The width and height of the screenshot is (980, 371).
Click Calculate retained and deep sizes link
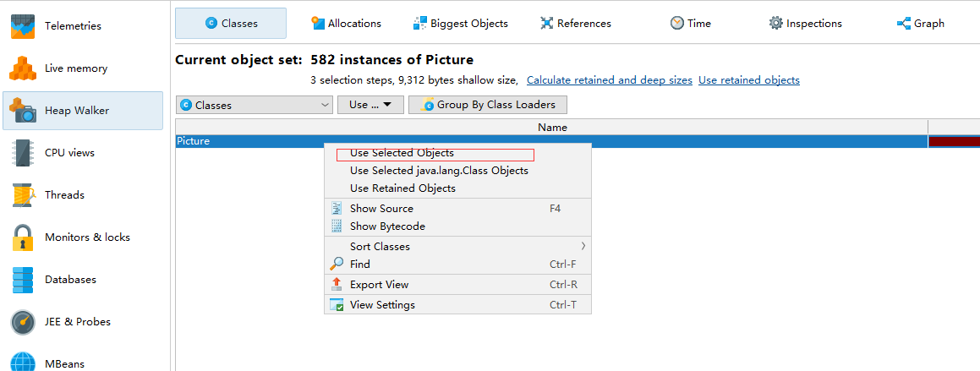pyautogui.click(x=609, y=80)
